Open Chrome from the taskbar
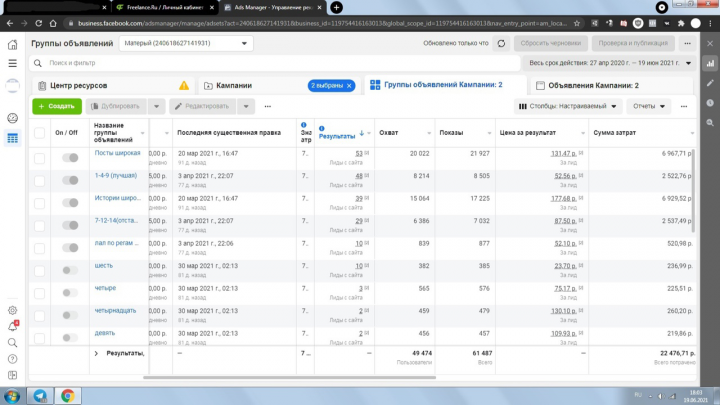The height and width of the screenshot is (405, 720). pyautogui.click(x=68, y=396)
